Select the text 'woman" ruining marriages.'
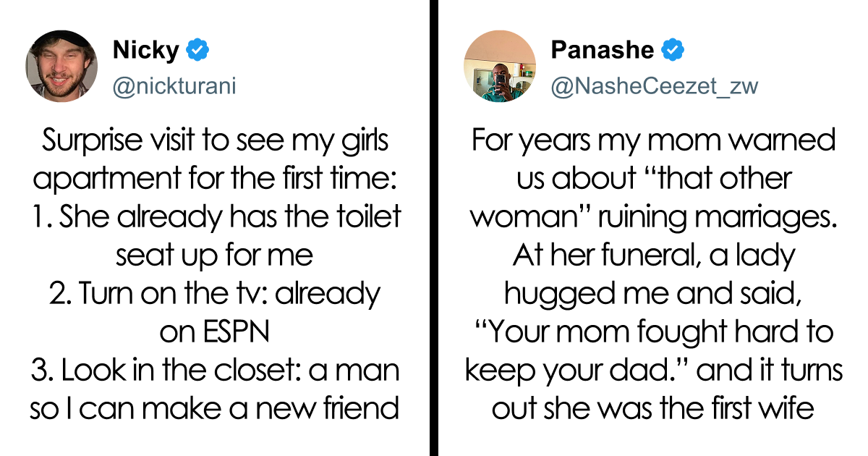 click(x=653, y=217)
